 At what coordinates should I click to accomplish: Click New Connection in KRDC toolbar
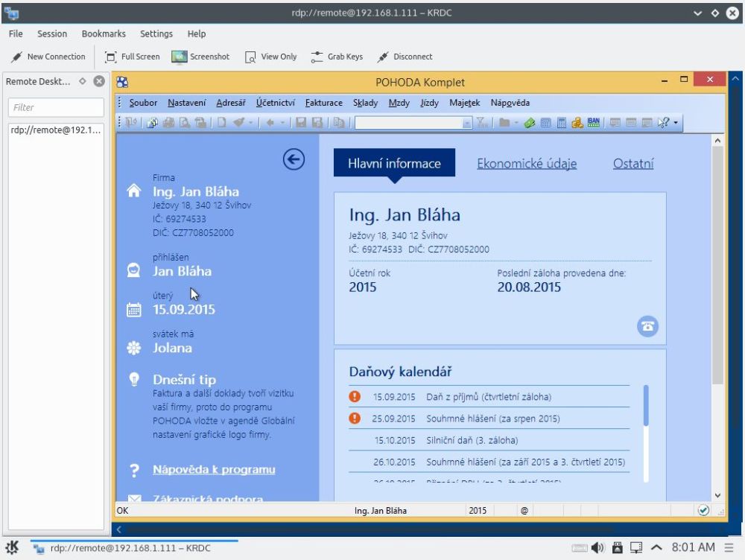pos(48,57)
